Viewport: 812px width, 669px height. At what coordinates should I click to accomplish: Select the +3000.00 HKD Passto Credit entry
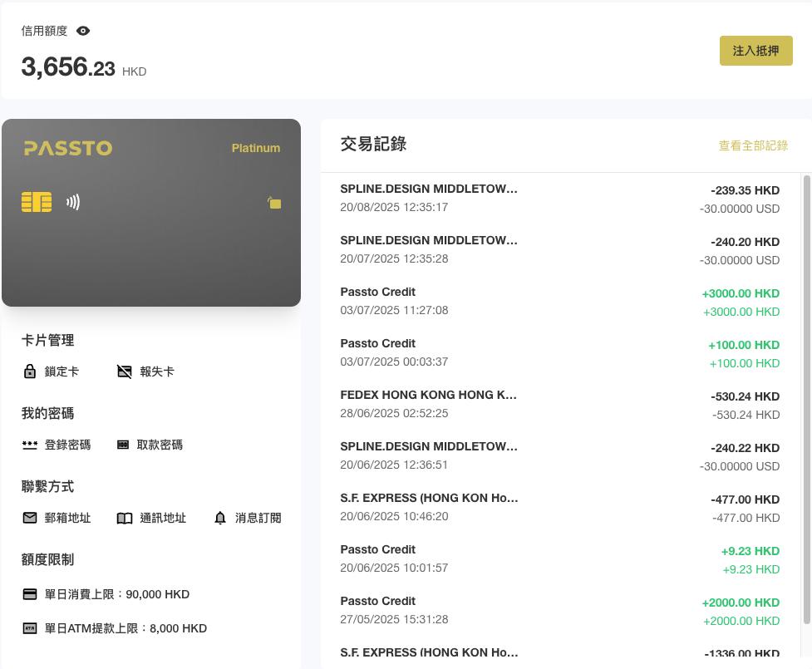559,302
